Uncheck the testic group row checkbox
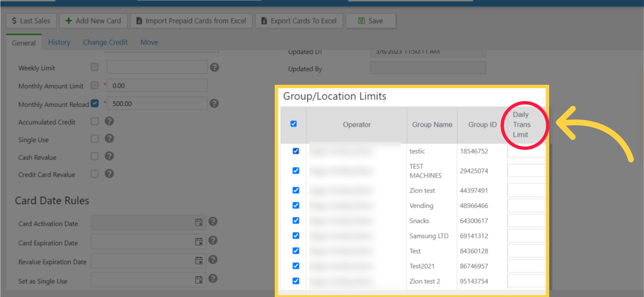 pos(296,151)
